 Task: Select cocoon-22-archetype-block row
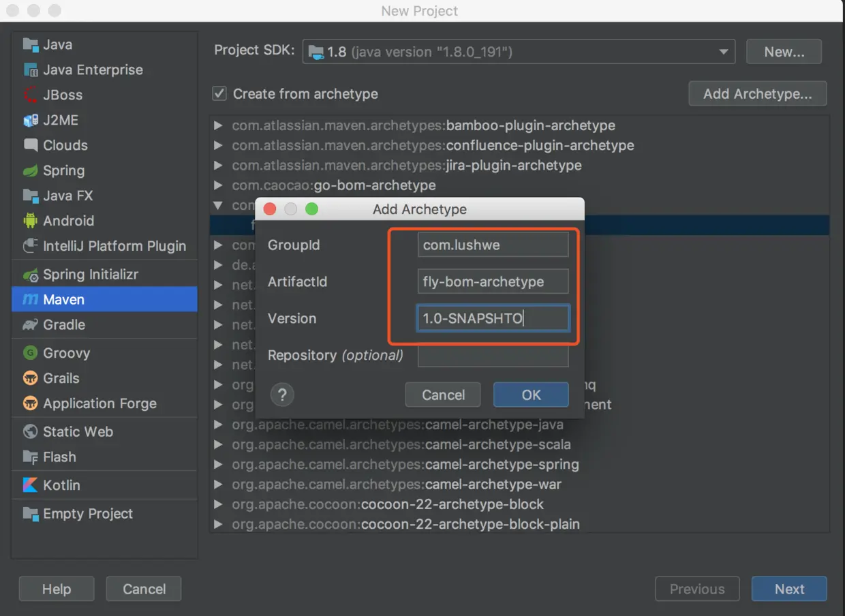519,504
